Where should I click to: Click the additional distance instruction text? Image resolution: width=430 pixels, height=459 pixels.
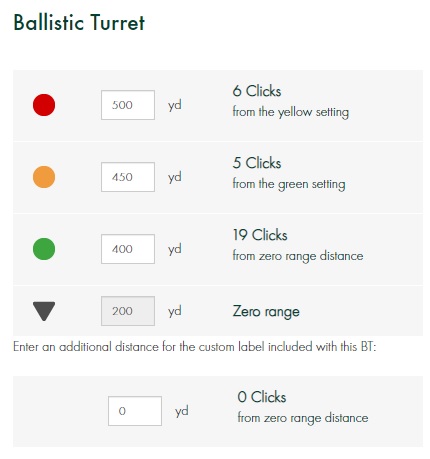195,347
